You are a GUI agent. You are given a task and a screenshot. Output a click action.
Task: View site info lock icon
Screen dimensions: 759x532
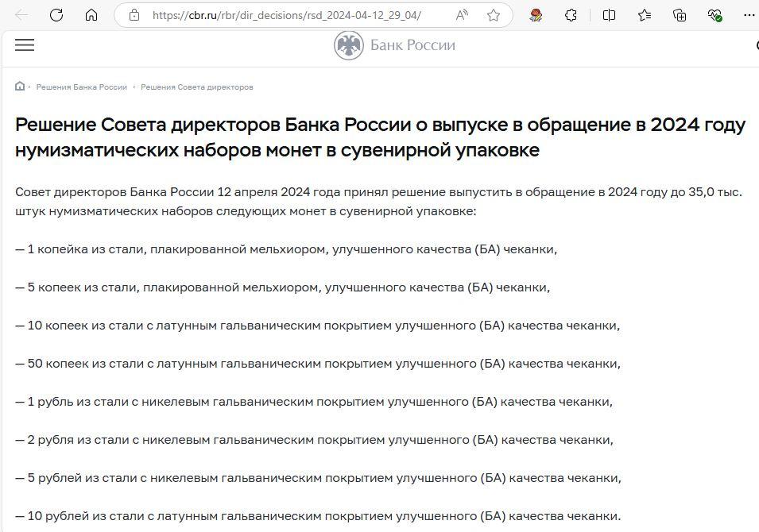click(134, 15)
